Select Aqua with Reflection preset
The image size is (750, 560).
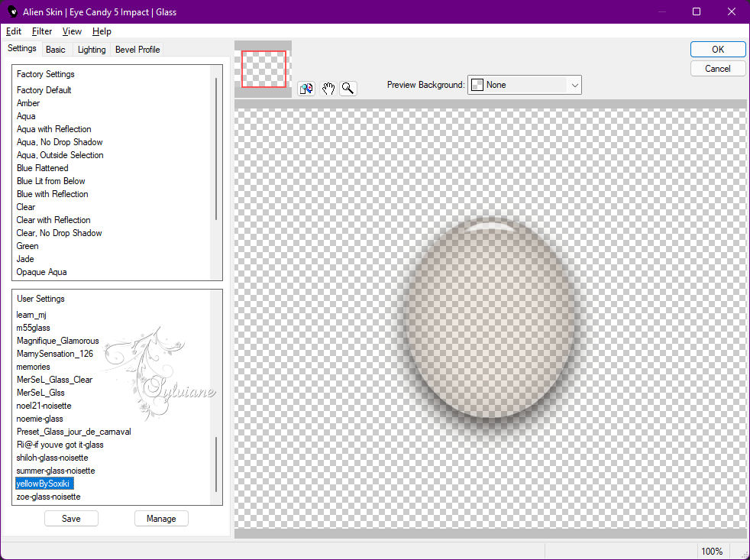coord(53,129)
